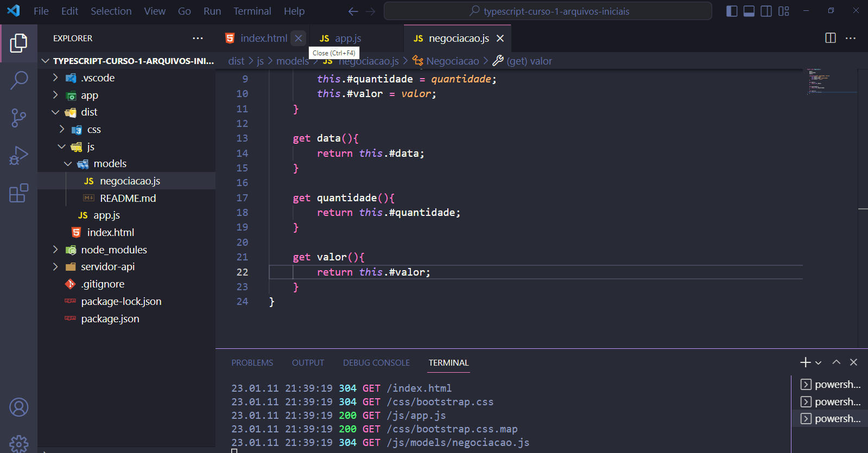This screenshot has width=868, height=453.
Task: Open the Run and Debug view
Action: (x=18, y=155)
